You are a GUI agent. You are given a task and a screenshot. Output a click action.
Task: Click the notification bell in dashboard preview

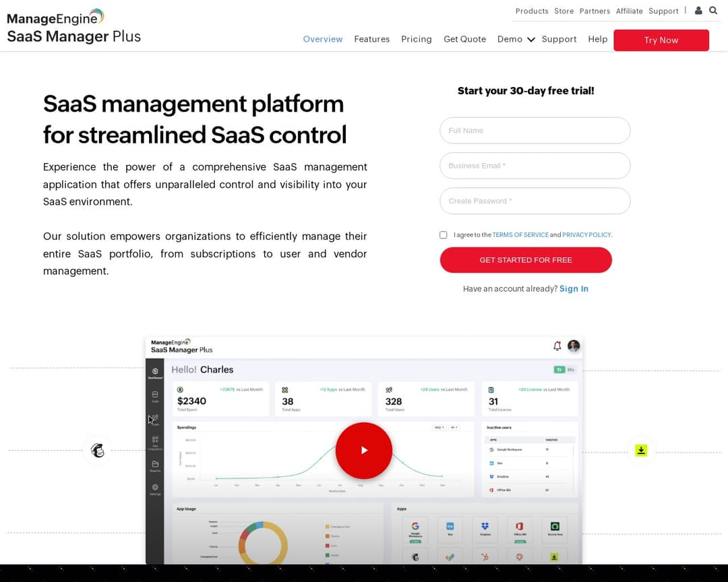[557, 346]
